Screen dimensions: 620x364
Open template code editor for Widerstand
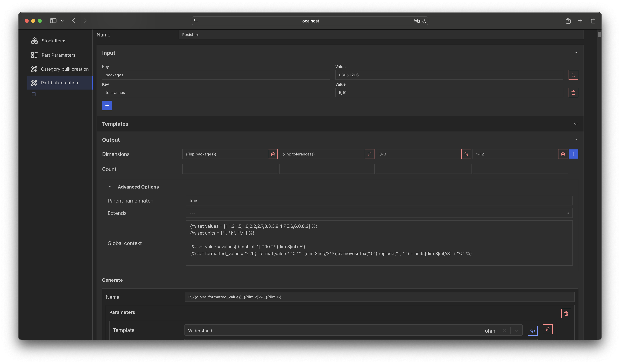(532, 331)
